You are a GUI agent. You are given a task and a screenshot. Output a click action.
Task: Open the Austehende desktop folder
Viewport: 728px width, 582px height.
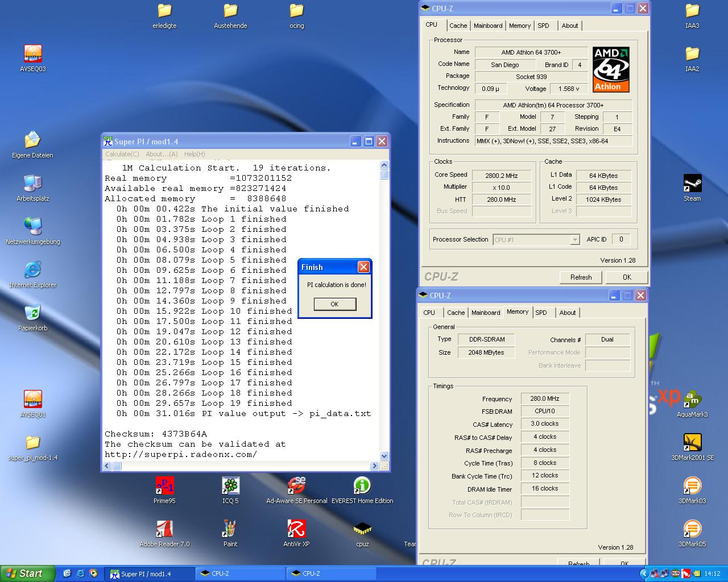tap(230, 15)
